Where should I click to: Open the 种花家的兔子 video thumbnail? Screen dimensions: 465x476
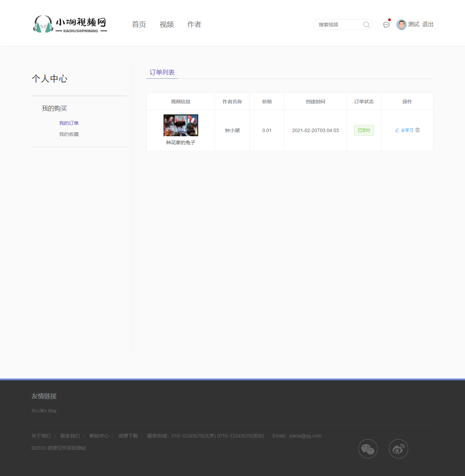(181, 125)
